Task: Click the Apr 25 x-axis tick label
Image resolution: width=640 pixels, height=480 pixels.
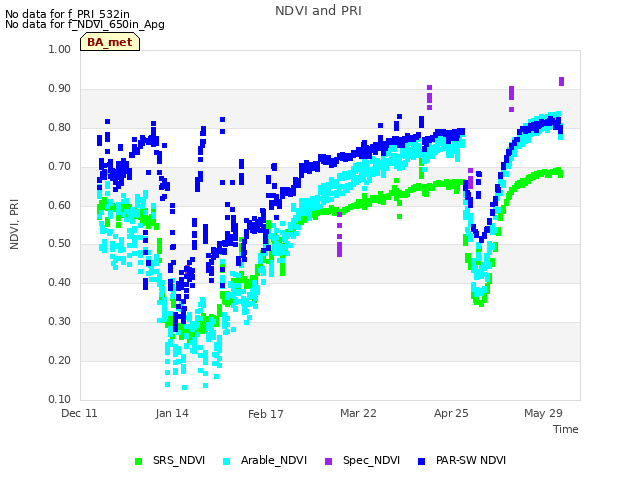Action: pos(451,413)
